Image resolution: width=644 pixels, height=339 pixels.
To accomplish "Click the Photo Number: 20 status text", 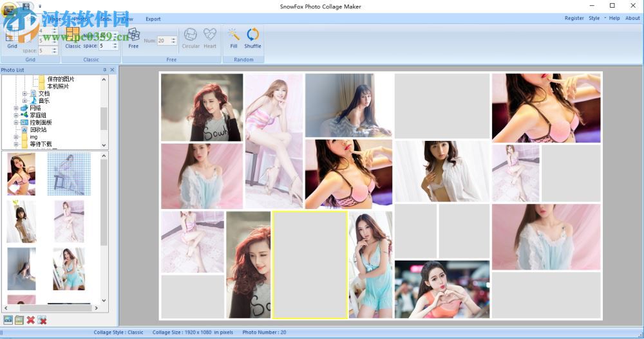I will [264, 333].
